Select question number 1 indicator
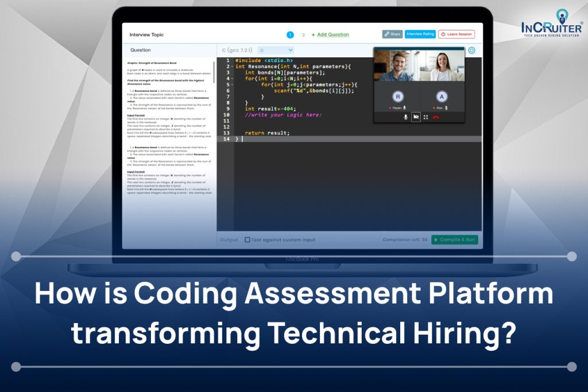The image size is (588, 392). click(x=290, y=34)
